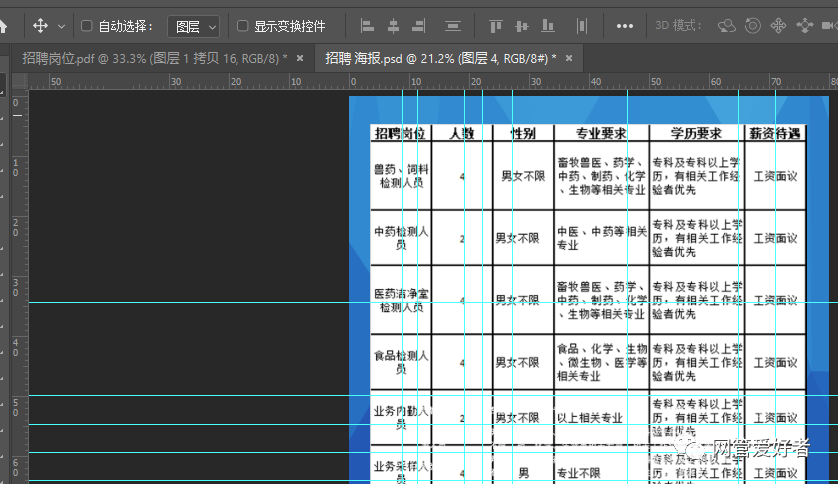Image resolution: width=838 pixels, height=484 pixels.
Task: Click 男女不限 in the 兽药 row
Action: (x=523, y=176)
